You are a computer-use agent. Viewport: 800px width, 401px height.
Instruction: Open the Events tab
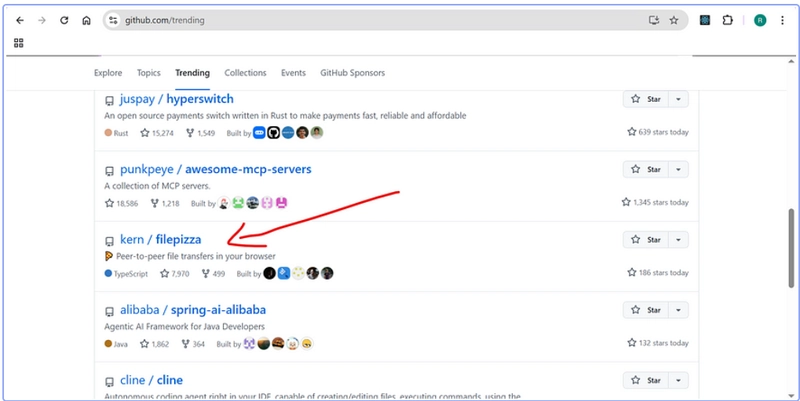(x=293, y=73)
